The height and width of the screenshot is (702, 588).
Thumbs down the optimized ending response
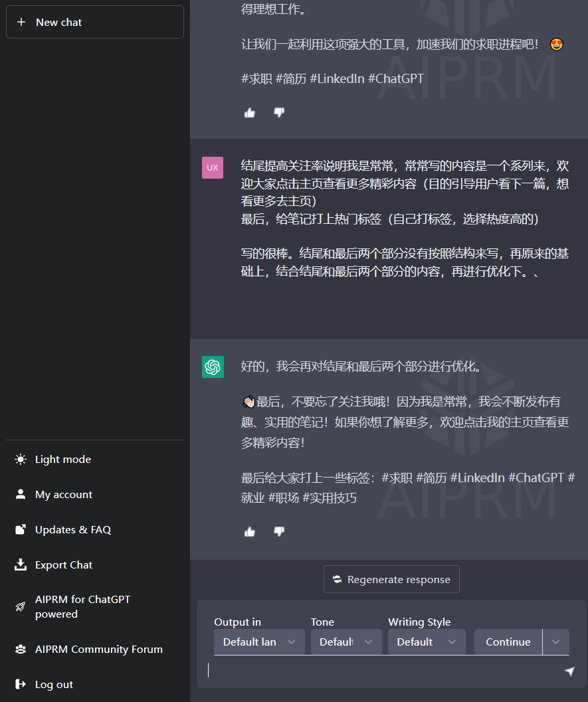coord(279,531)
